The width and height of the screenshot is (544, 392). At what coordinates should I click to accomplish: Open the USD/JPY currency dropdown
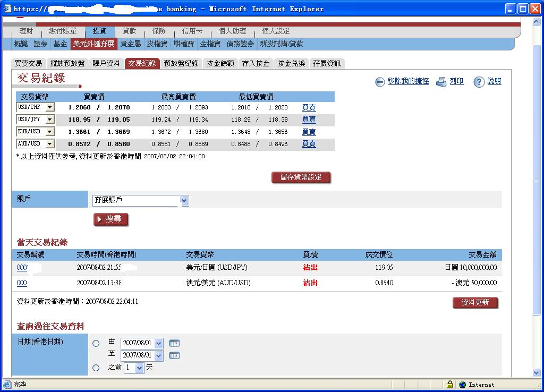[49, 120]
